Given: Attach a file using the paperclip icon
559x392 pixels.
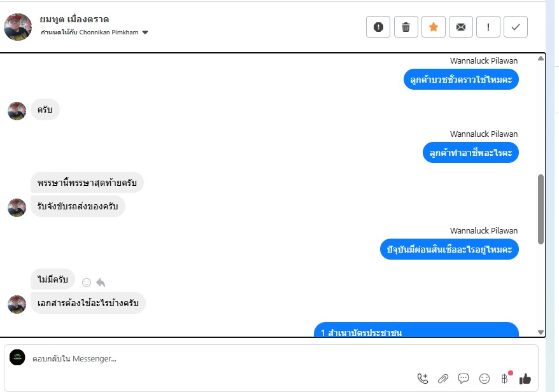Looking at the screenshot, I should tap(442, 379).
